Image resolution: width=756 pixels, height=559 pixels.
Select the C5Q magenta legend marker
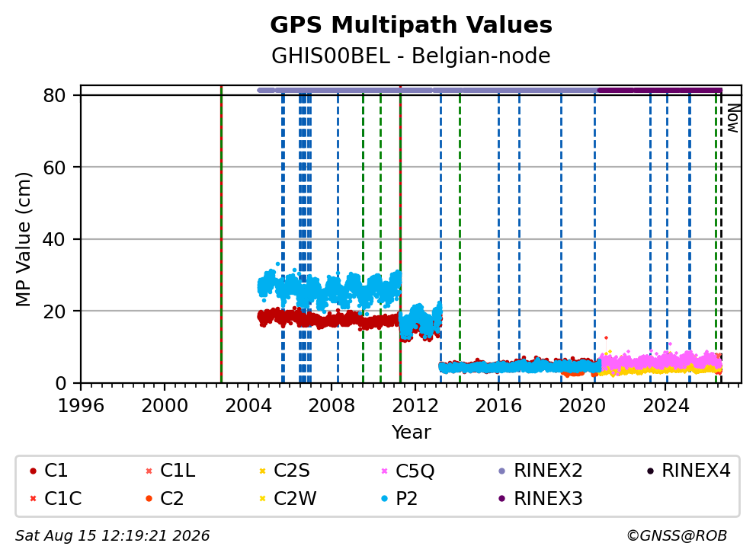384,471
